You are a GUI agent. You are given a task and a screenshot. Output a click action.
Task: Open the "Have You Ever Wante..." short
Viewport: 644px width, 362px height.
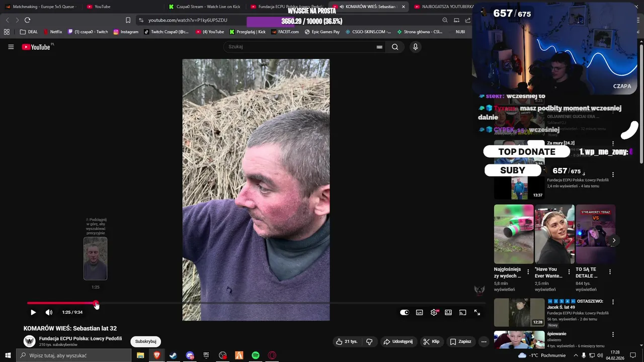coord(554,234)
